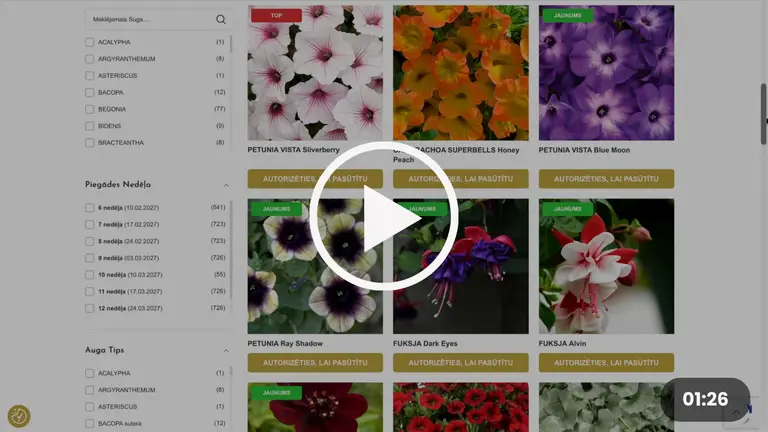The width and height of the screenshot is (768, 432).
Task: Check the BEGONIA filter checkbox
Action: click(x=90, y=109)
